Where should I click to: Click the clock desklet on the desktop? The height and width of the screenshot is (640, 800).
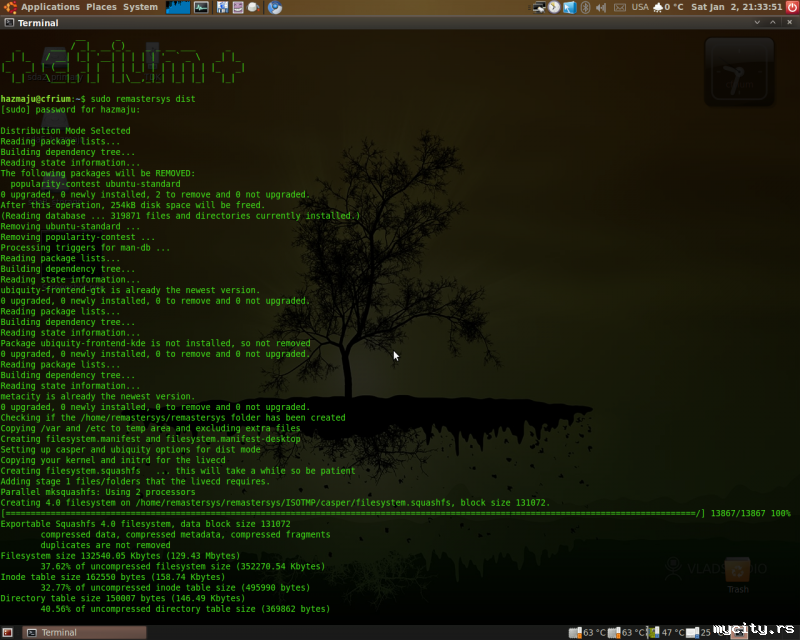click(x=739, y=72)
